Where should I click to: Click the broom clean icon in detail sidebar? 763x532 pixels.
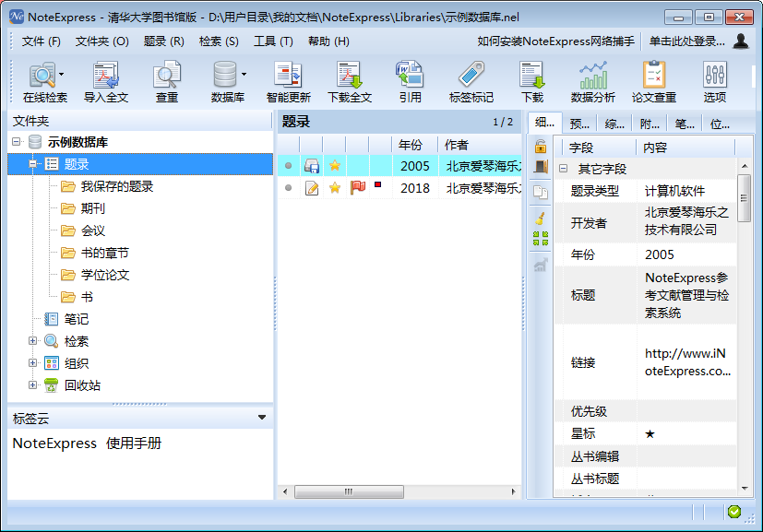click(540, 219)
